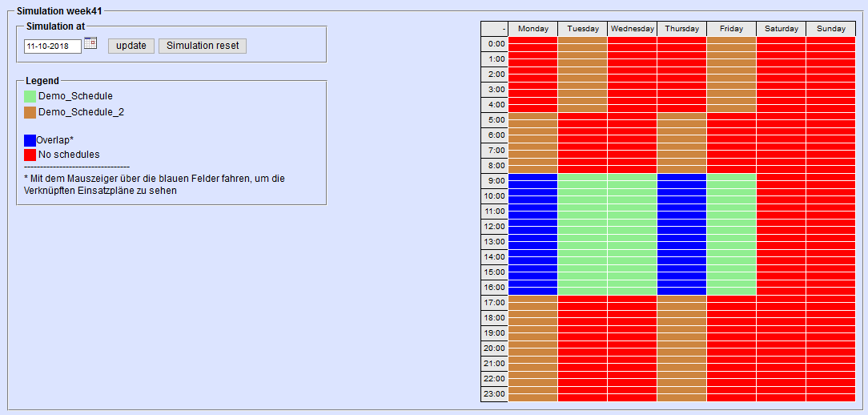Select the Monday column header
This screenshot has width=868, height=415.
(x=533, y=29)
